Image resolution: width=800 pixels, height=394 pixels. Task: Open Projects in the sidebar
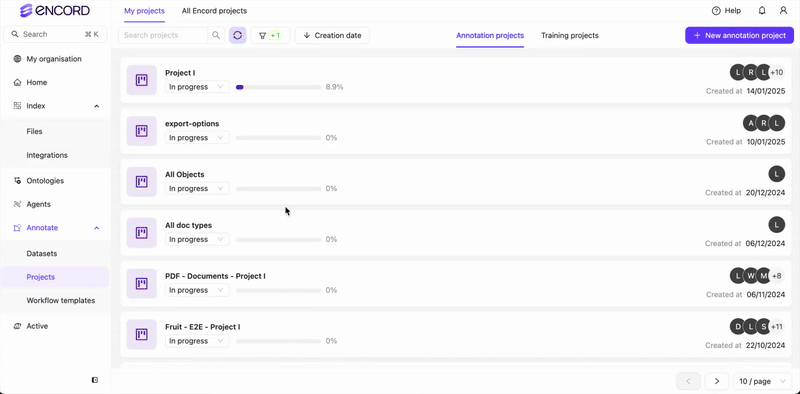tap(55, 277)
